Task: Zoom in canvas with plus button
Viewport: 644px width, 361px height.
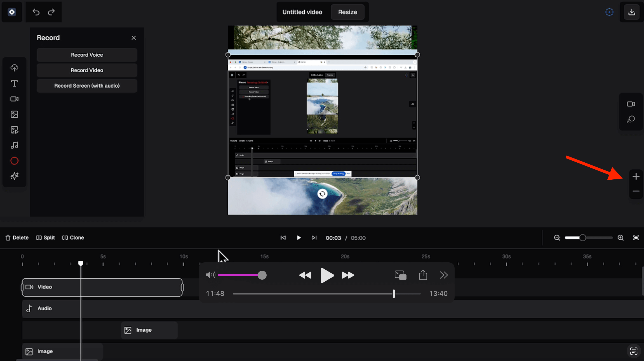Action: click(x=636, y=176)
